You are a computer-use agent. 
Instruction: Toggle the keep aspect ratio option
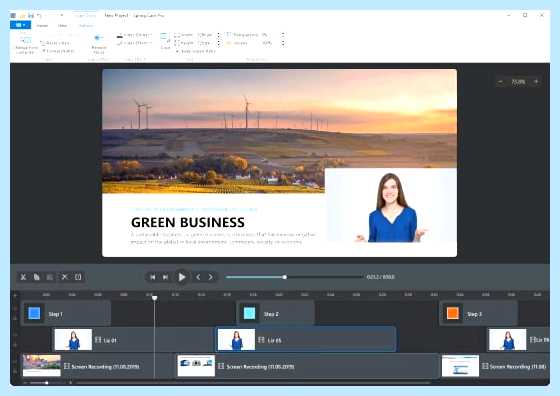(x=195, y=51)
